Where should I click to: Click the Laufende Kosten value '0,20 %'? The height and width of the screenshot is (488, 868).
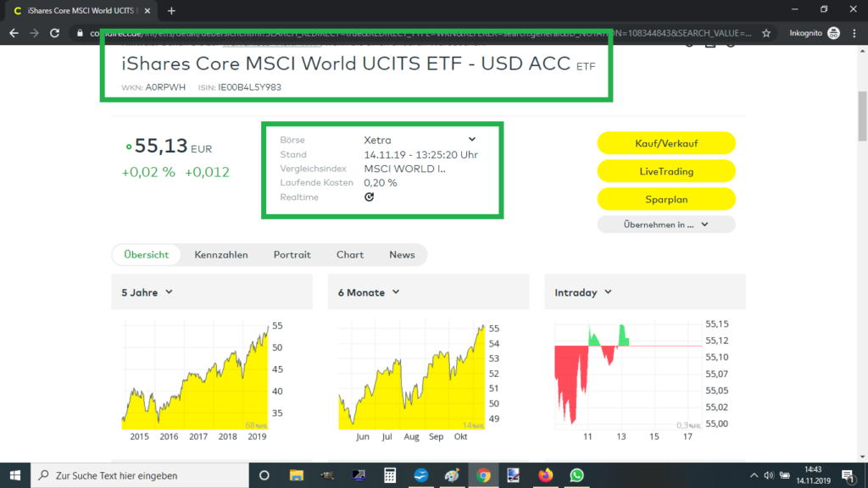coord(381,183)
